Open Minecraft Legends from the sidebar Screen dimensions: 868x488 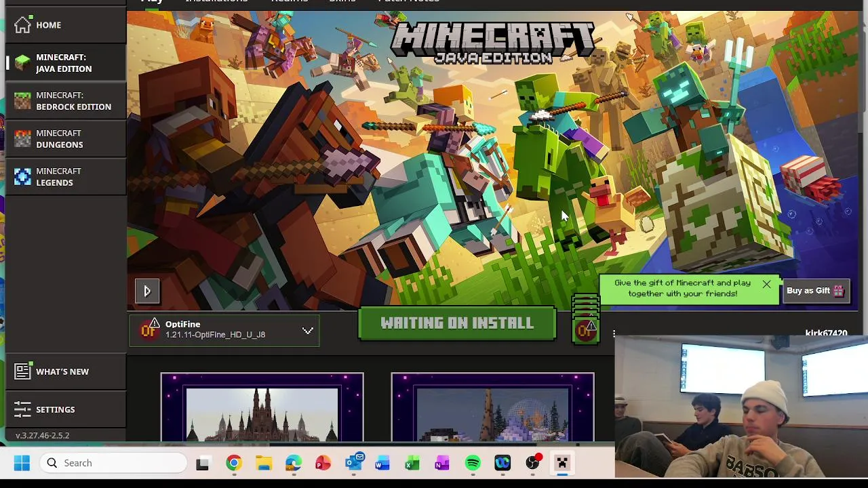pos(66,177)
